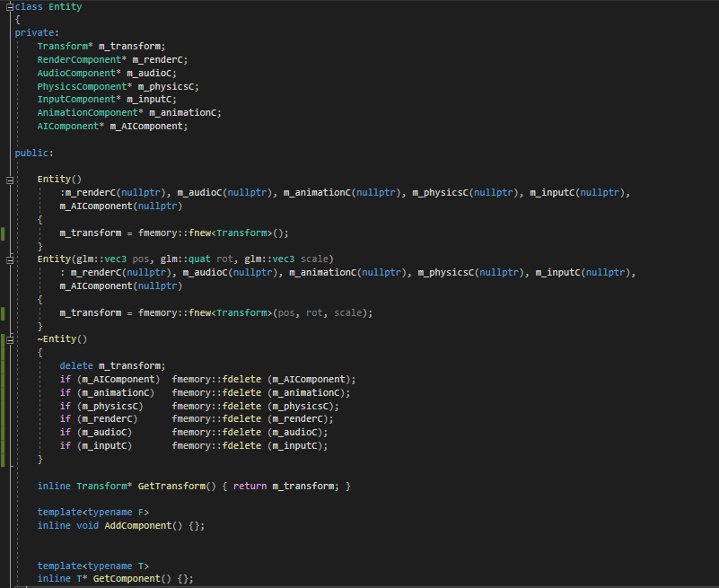This screenshot has width=719, height=588.
Task: Click the AIComponent type name
Action: click(68, 126)
